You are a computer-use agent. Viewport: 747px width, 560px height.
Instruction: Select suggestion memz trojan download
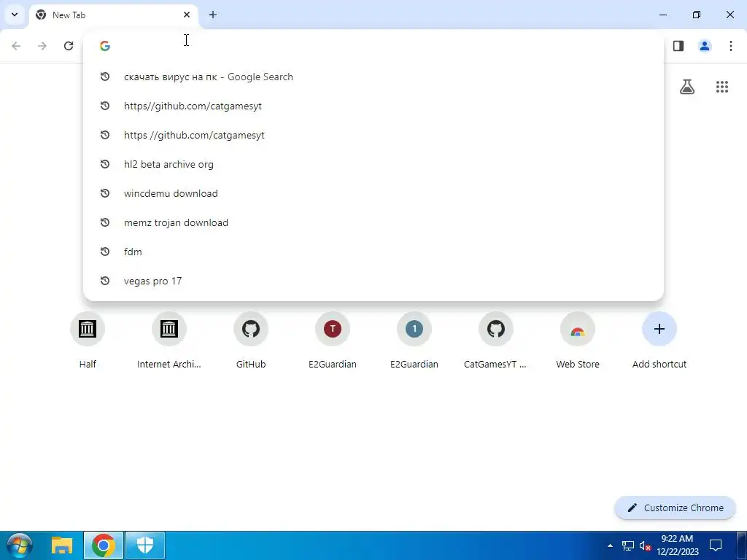(373, 222)
